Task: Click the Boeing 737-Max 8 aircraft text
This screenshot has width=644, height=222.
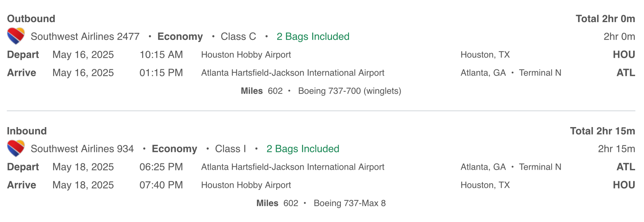Action: click(349, 203)
